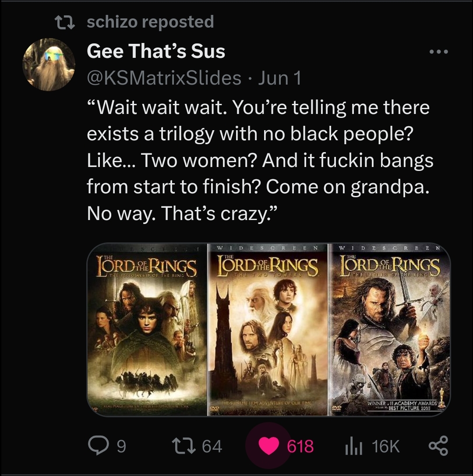The width and height of the screenshot is (473, 476).
Task: Click the 64 reposts count
Action: coord(212,446)
